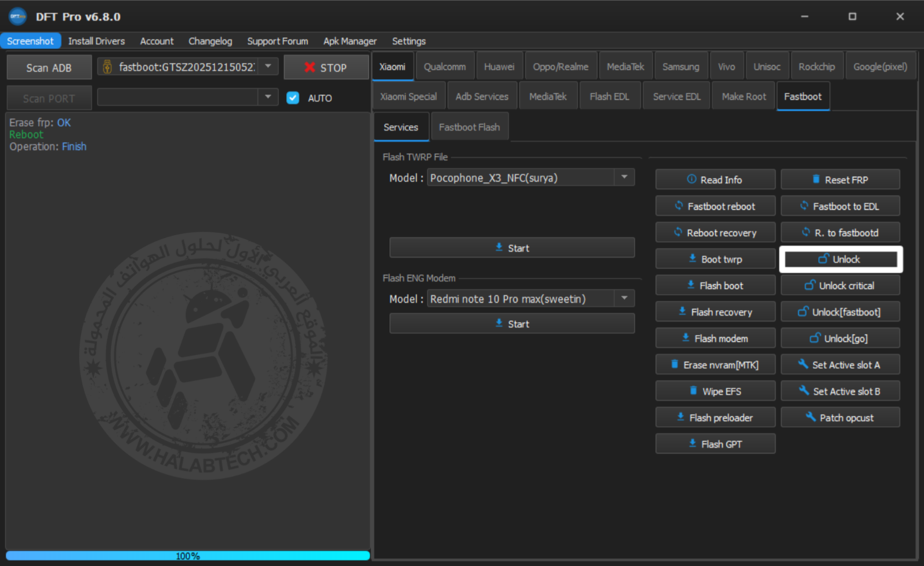
Task: Click the 100% progress bar
Action: click(188, 556)
